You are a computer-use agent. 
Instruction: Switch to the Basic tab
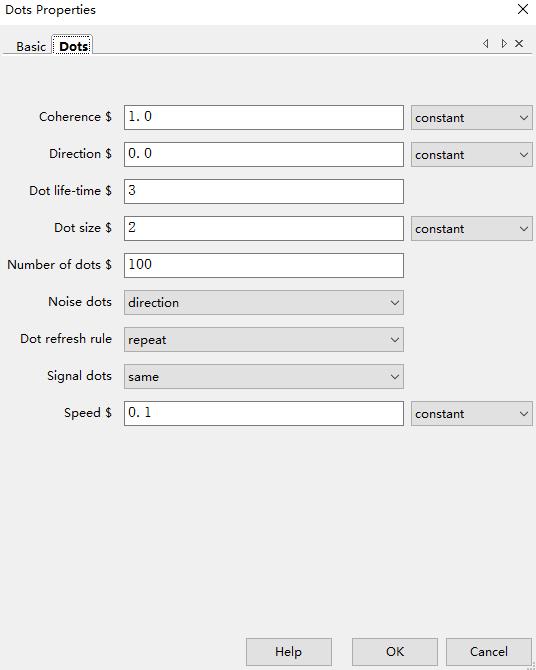click(x=31, y=46)
